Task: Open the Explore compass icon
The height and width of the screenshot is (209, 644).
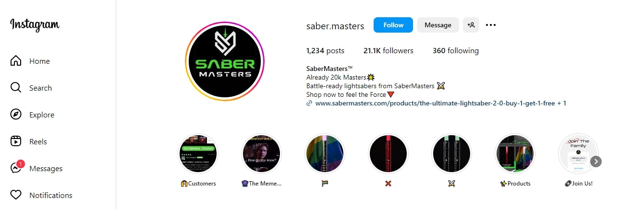Action: [16, 115]
